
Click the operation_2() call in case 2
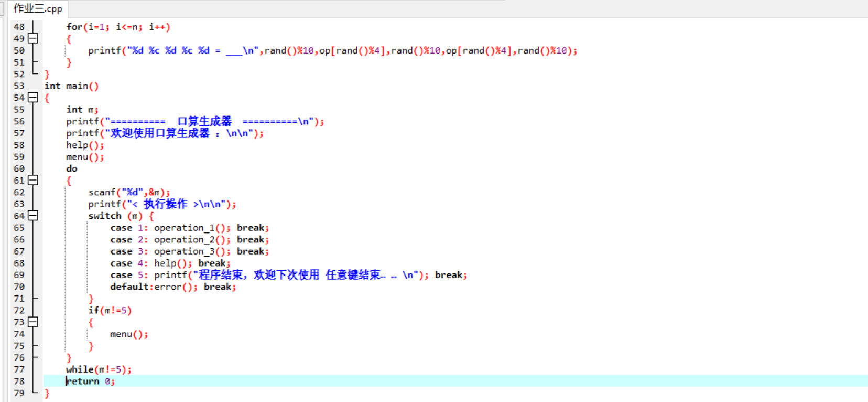tap(192, 239)
